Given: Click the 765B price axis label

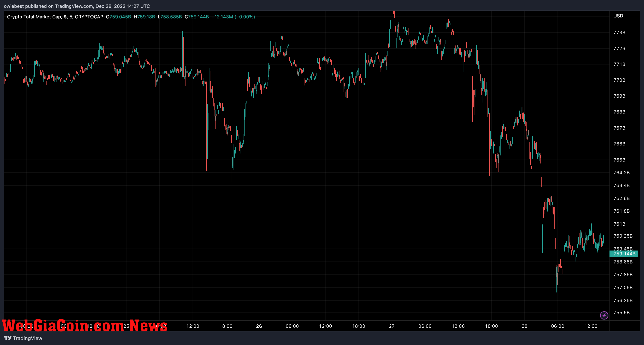Looking at the screenshot, I should click(619, 160).
